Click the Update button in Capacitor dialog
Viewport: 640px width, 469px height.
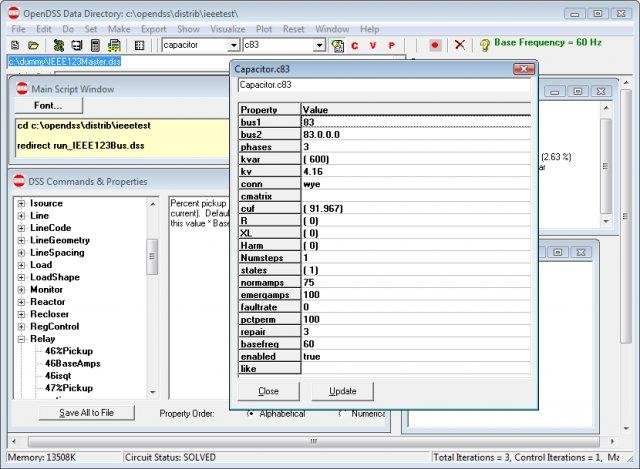pyautogui.click(x=342, y=391)
